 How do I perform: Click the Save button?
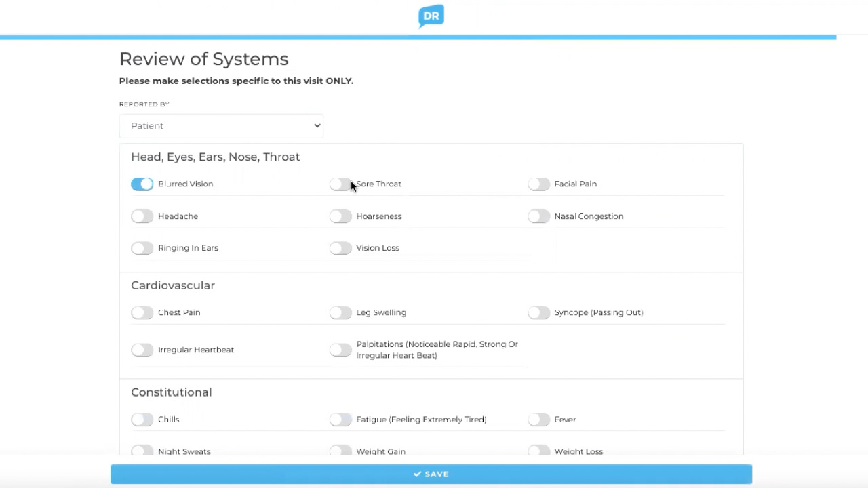(x=431, y=474)
